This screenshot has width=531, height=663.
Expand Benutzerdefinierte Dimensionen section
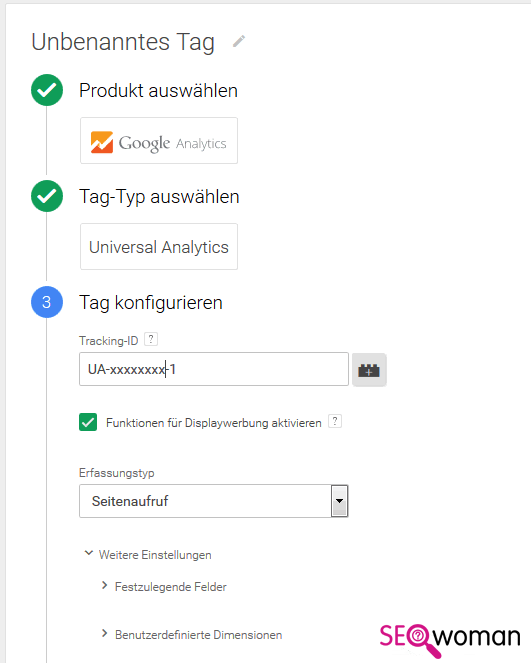(192, 634)
